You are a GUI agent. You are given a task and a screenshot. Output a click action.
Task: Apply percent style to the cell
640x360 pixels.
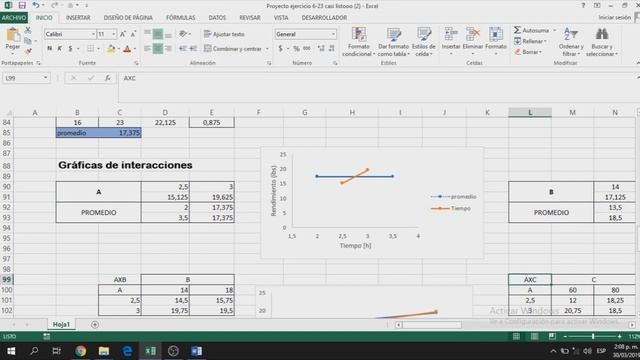[x=296, y=49]
